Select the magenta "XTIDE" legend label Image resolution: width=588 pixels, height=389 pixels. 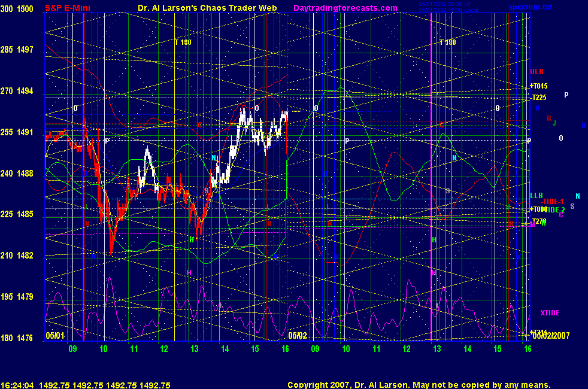[x=550, y=313]
